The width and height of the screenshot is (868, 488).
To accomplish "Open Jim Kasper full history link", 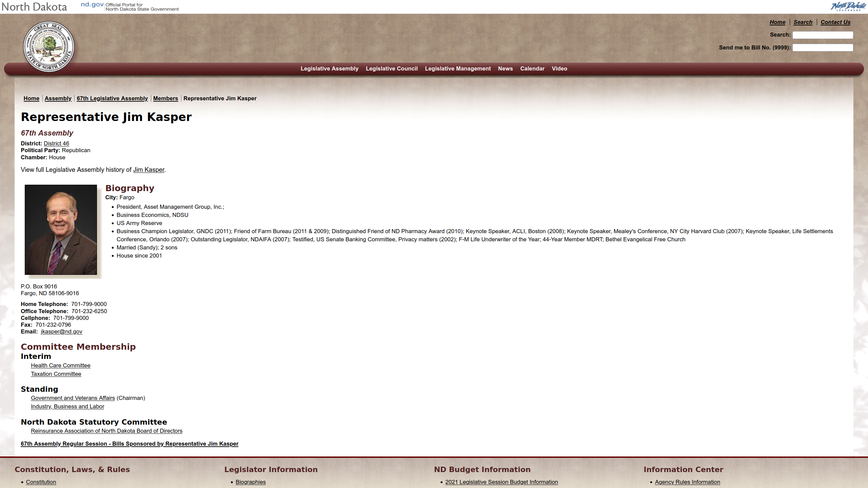I will 148,169.
